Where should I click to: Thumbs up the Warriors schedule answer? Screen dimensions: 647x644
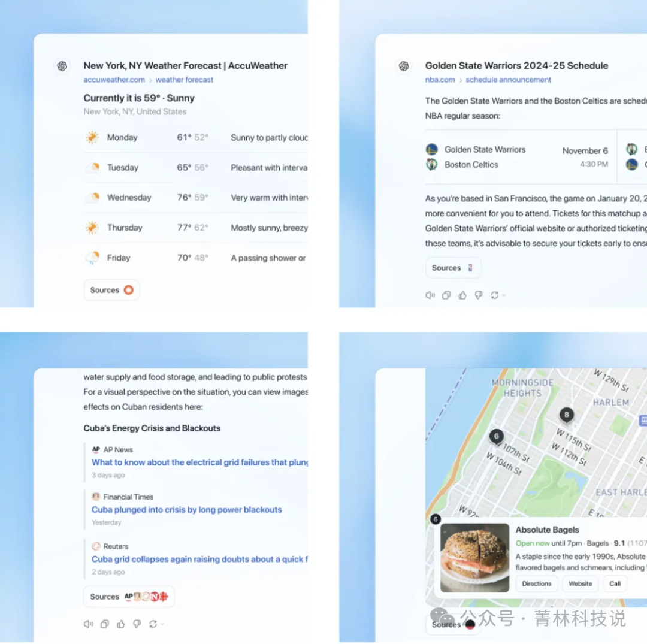[462, 295]
